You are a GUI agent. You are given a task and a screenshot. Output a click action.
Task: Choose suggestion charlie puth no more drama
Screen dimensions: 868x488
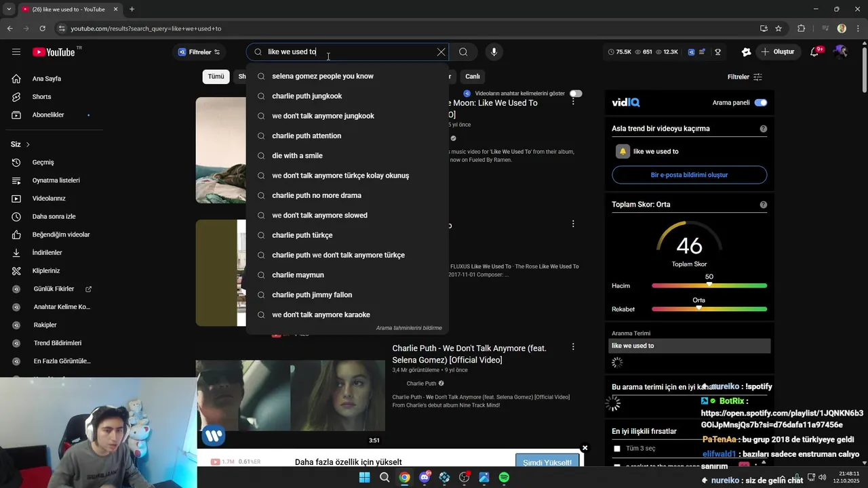pos(347,195)
